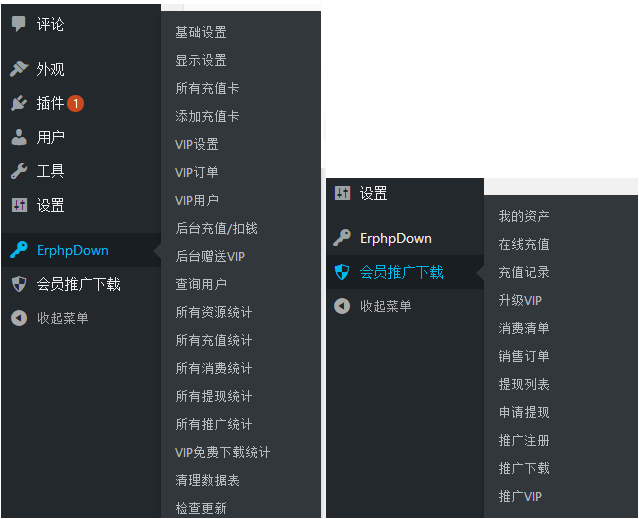Go to 我的资产 in the member menu
Image resolution: width=639 pixels, height=519 pixels.
[x=524, y=216]
